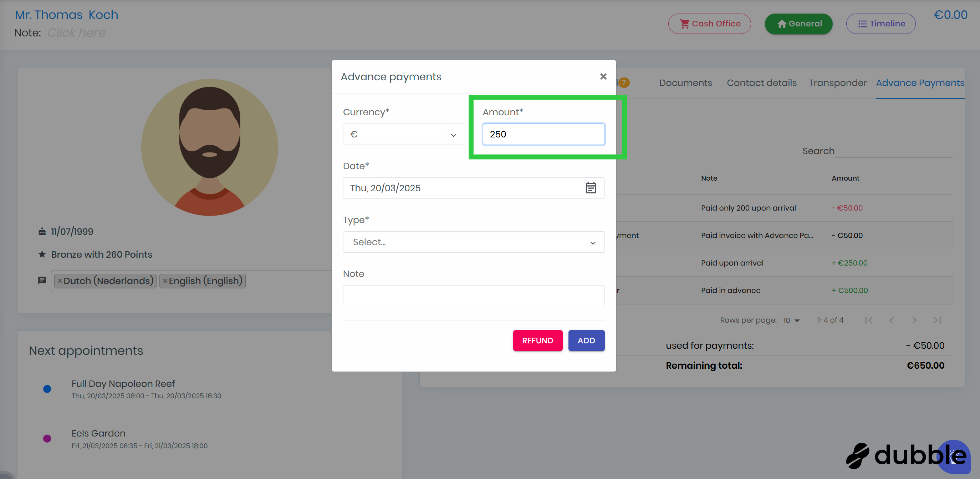Select the Transponder tab
Screen dimensions: 980x479
[x=837, y=83]
